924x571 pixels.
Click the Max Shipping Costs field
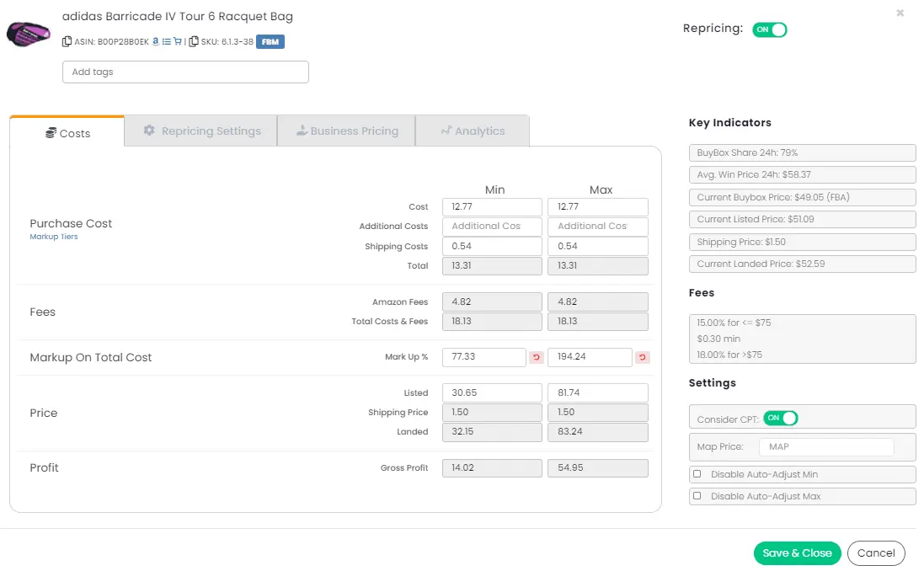[x=598, y=246]
